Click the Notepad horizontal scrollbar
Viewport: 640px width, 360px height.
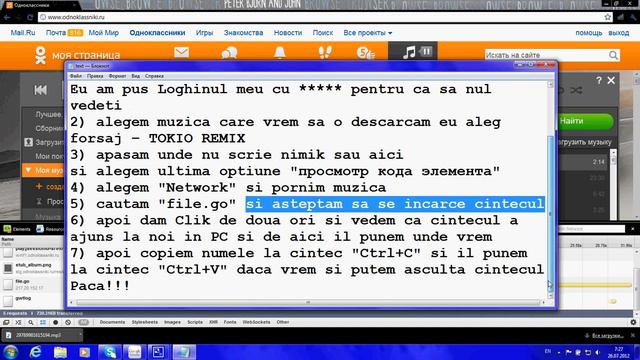tap(308, 302)
